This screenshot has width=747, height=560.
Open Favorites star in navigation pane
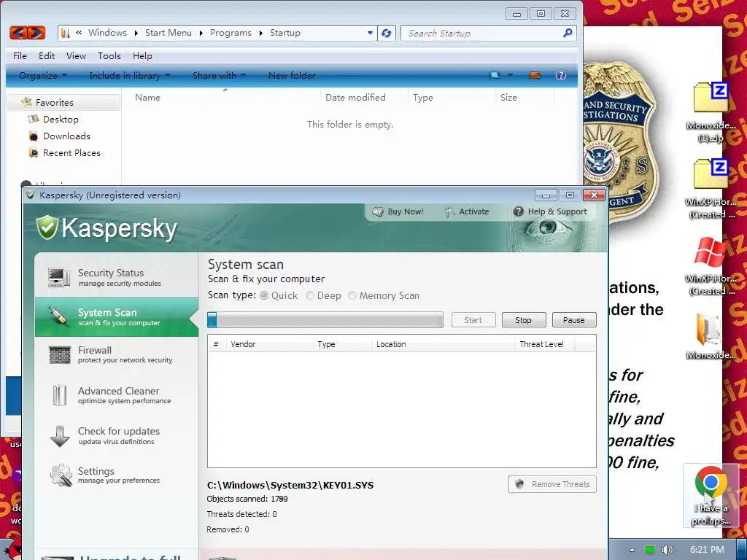point(27,102)
